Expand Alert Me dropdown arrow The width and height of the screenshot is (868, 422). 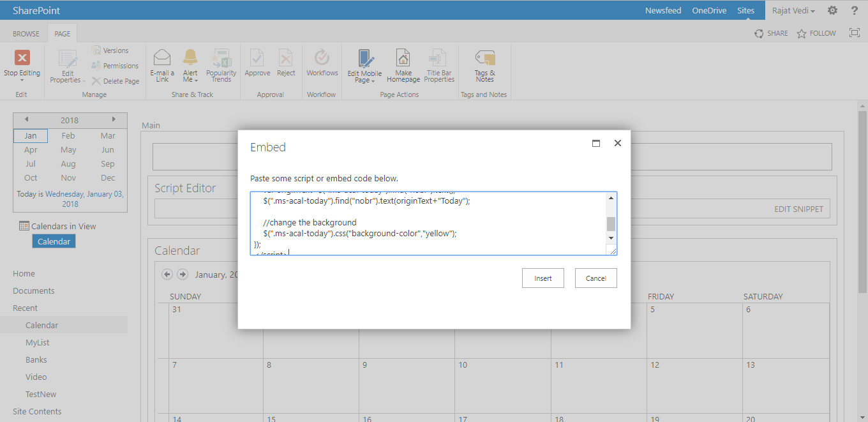[197, 81]
